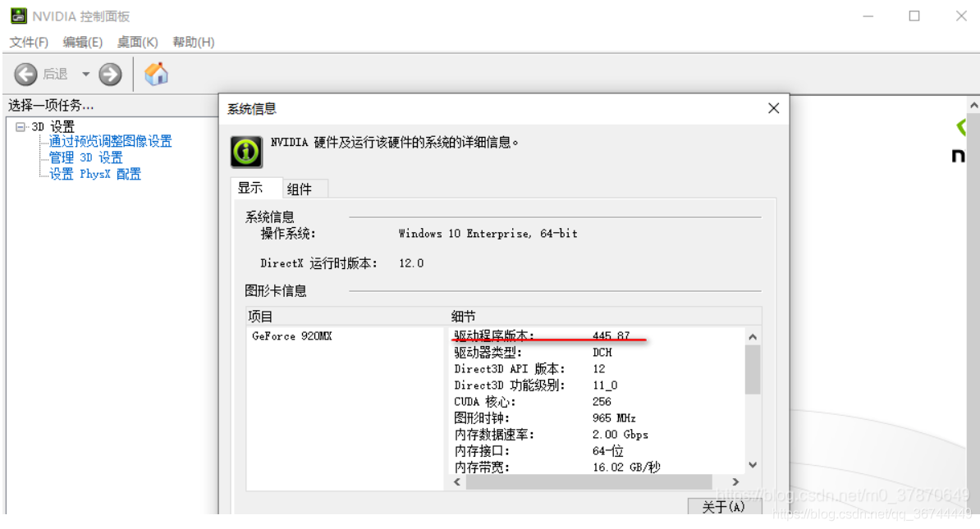Select 通过预览调整图像设置 task item
Image resolution: width=980 pixels, height=529 pixels.
pyautogui.click(x=108, y=141)
